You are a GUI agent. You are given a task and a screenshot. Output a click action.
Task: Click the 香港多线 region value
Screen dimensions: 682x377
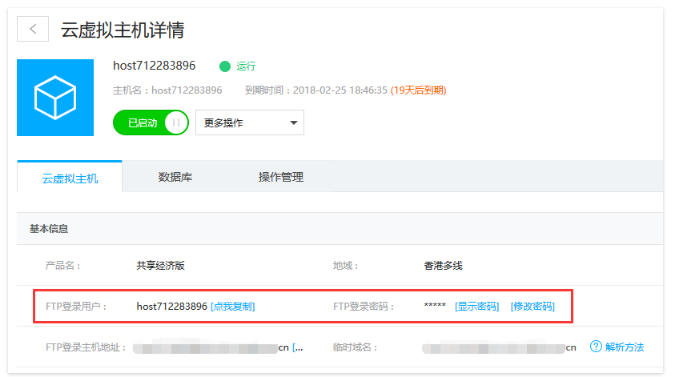click(443, 266)
